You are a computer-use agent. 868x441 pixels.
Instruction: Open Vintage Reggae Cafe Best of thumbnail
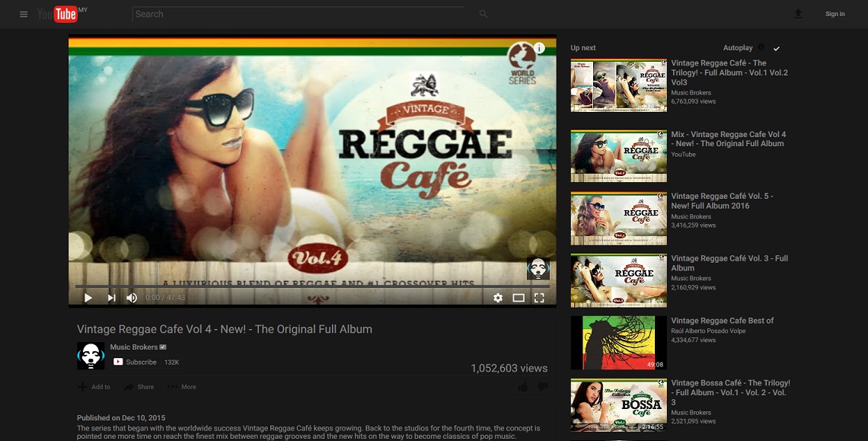click(618, 343)
